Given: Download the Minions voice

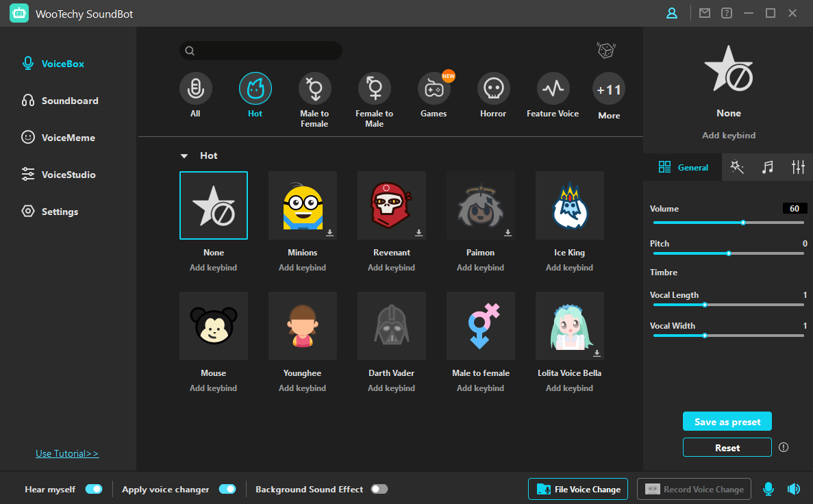Looking at the screenshot, I should [329, 233].
